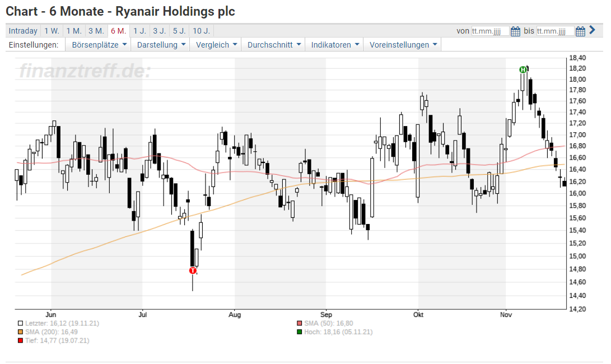
Task: Open the 'von' date calendar picker
Action: pos(515,31)
